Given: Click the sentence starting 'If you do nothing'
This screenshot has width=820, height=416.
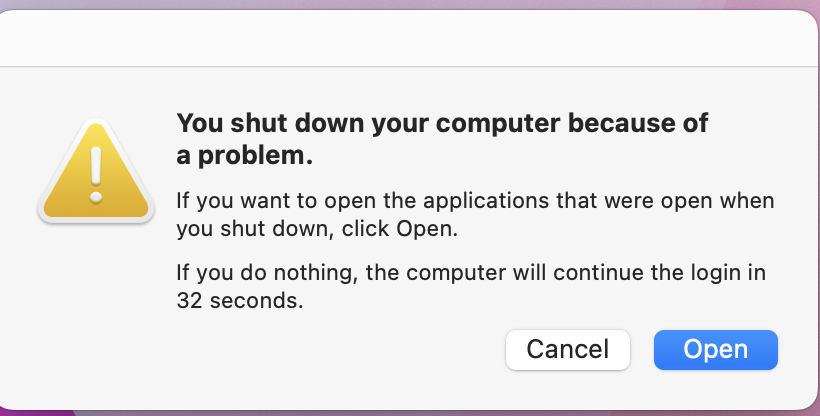Looking at the screenshot, I should 475,271.
